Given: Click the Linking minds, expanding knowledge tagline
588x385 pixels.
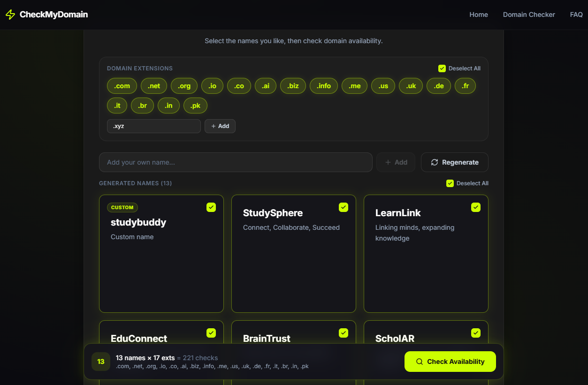Looking at the screenshot, I should (x=415, y=233).
